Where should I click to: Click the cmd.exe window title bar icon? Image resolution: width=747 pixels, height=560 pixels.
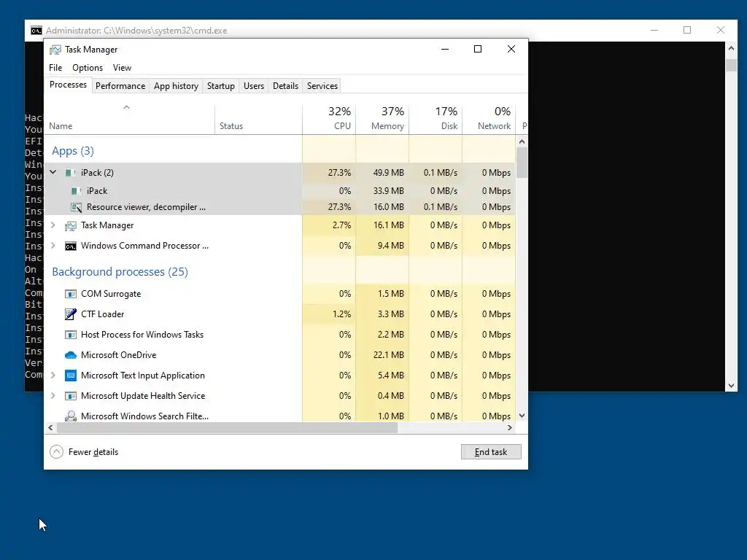point(36,31)
